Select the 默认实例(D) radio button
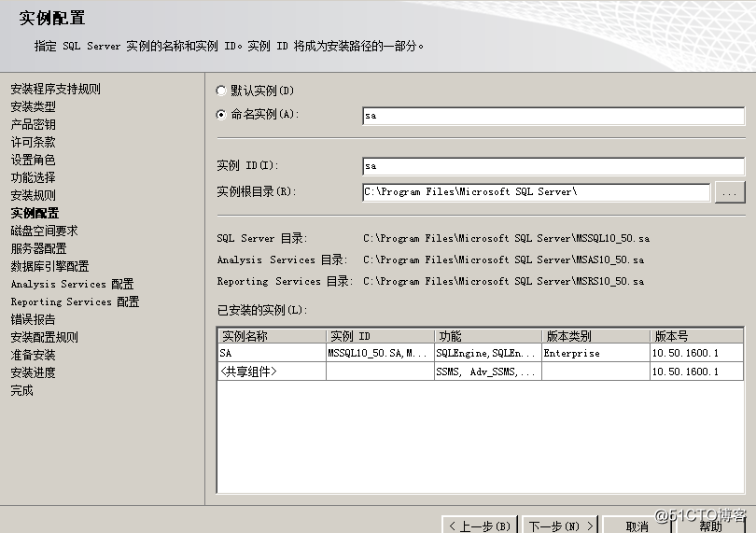Viewport: 756px width, 533px height. click(x=221, y=91)
